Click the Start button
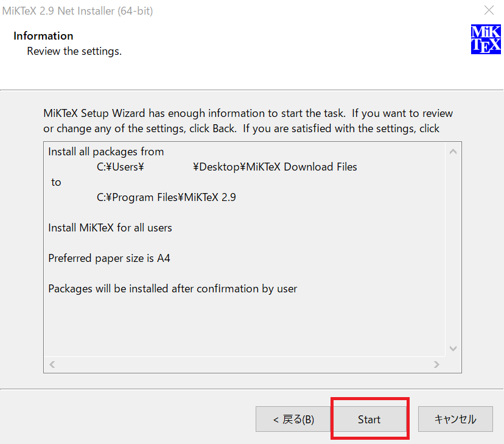 369,419
